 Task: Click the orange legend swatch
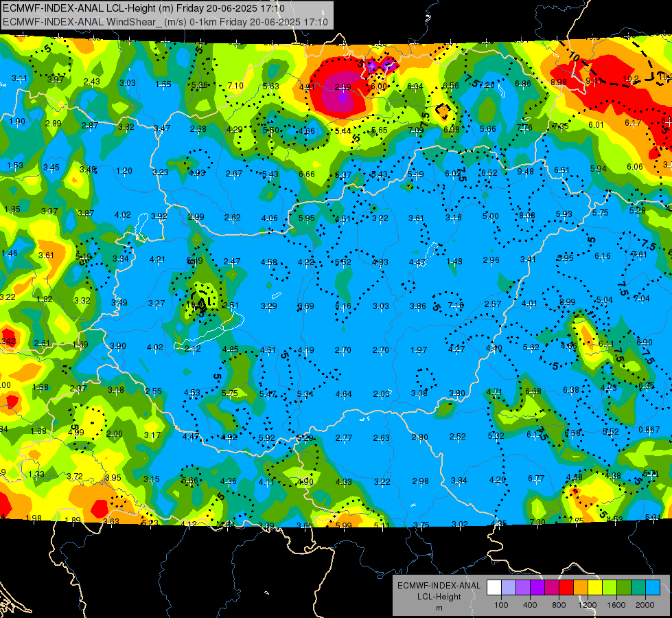click(x=580, y=588)
